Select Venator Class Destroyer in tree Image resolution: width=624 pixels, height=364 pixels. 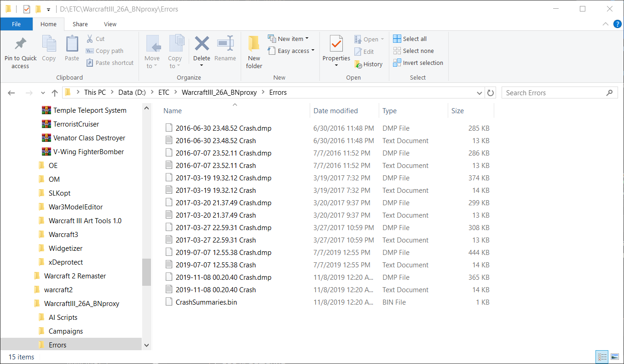[89, 138]
